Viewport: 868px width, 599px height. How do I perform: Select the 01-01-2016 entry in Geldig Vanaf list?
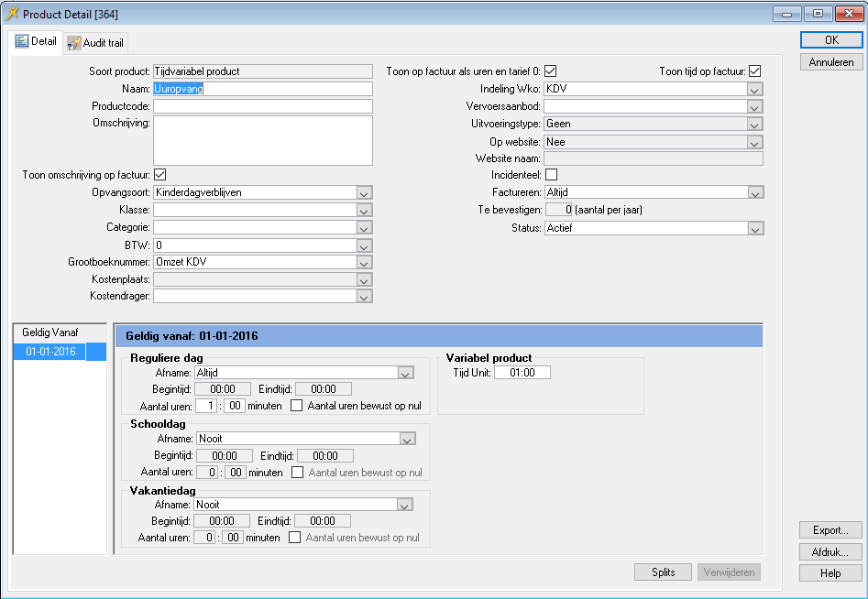(50, 352)
